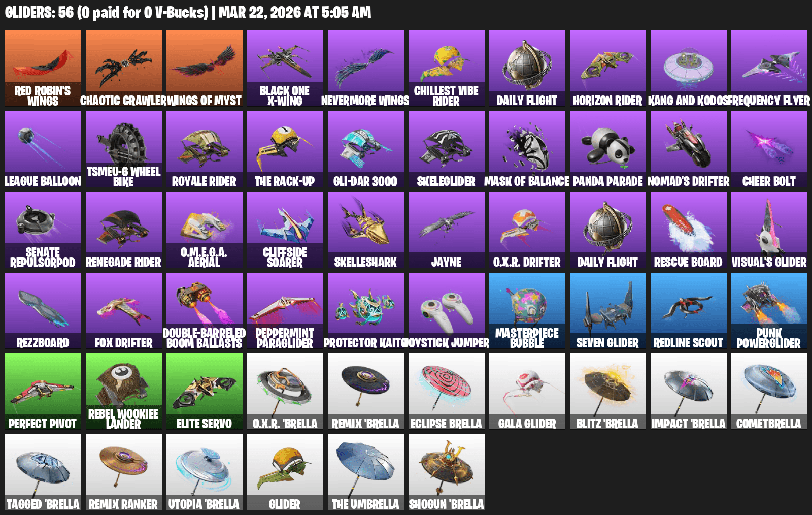Click the Eclipse Brella umbrella icon
812x515 pixels.
(x=447, y=392)
